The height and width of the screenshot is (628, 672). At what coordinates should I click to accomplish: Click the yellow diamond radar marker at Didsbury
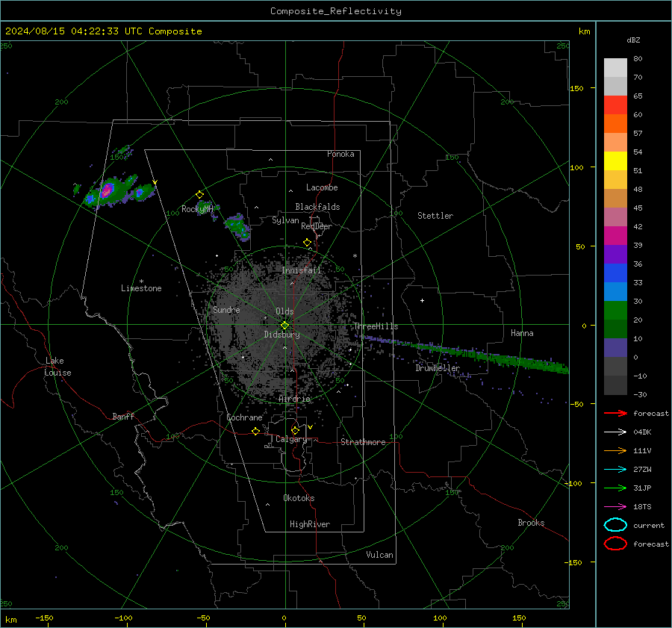pos(284,326)
